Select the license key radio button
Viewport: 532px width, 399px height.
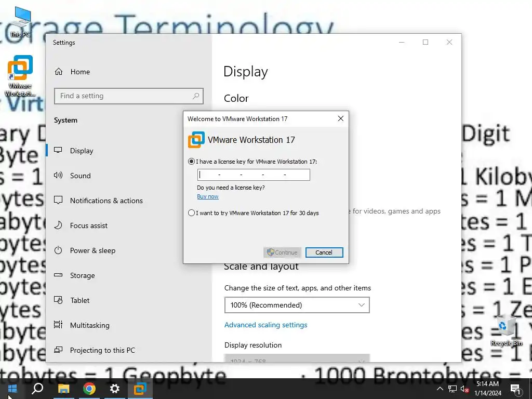[x=191, y=162]
